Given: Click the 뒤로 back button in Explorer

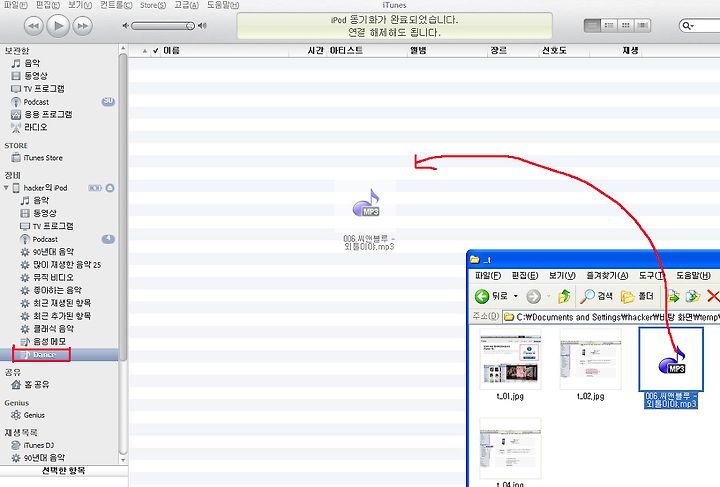Looking at the screenshot, I should pos(491,297).
